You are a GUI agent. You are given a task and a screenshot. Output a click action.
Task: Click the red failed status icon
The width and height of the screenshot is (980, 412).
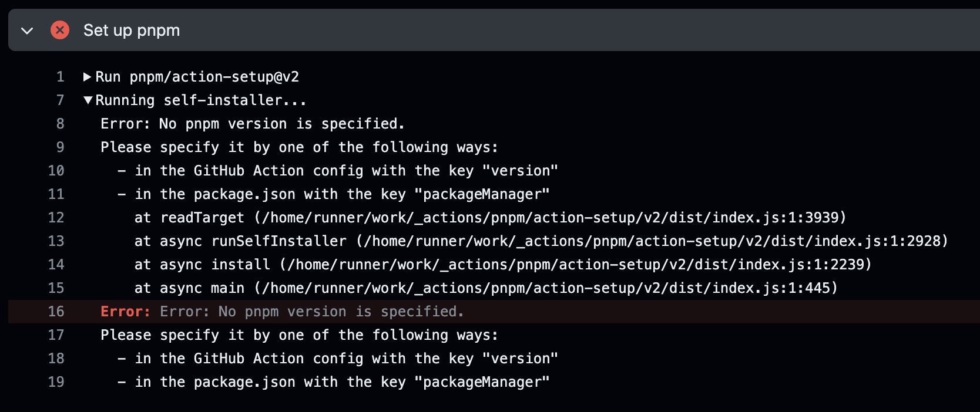[59, 30]
